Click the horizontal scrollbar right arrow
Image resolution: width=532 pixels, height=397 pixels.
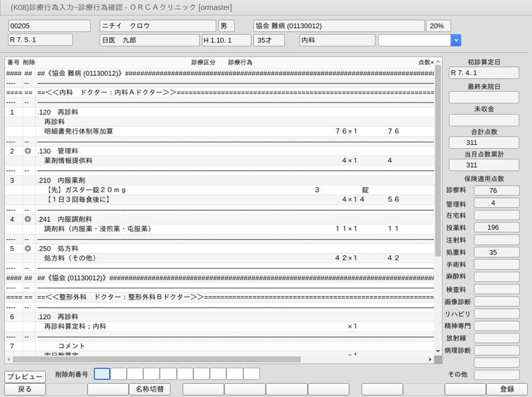click(430, 359)
